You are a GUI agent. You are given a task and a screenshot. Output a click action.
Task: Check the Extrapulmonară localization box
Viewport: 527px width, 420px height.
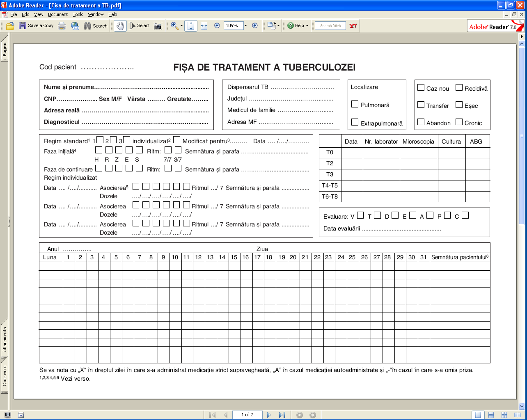click(x=355, y=122)
